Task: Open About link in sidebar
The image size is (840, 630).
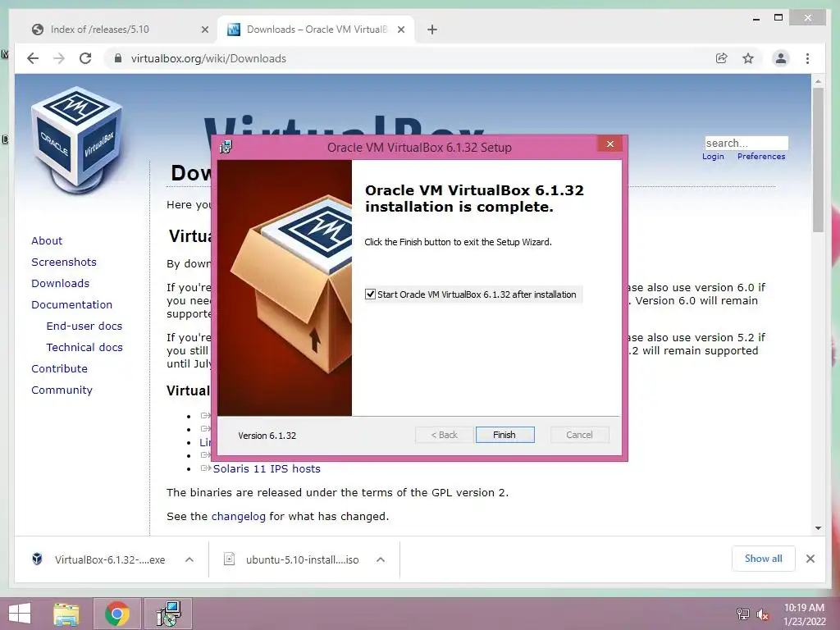Action: (47, 240)
